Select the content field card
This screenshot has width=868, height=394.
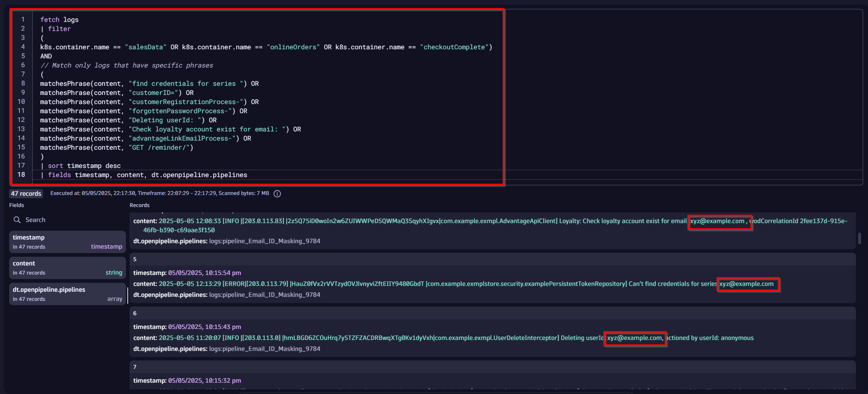67,268
